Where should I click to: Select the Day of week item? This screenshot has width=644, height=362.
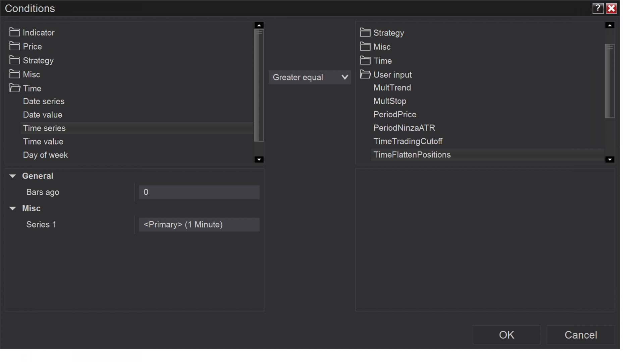[x=45, y=155]
